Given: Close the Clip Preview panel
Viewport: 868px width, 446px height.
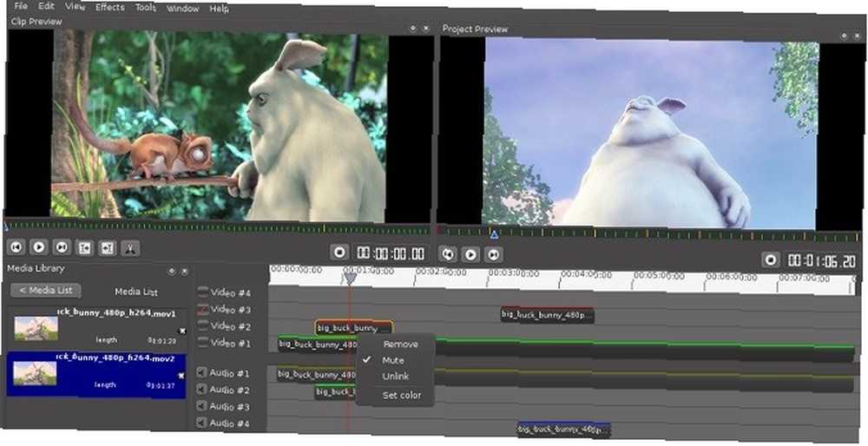Looking at the screenshot, I should 425,28.
